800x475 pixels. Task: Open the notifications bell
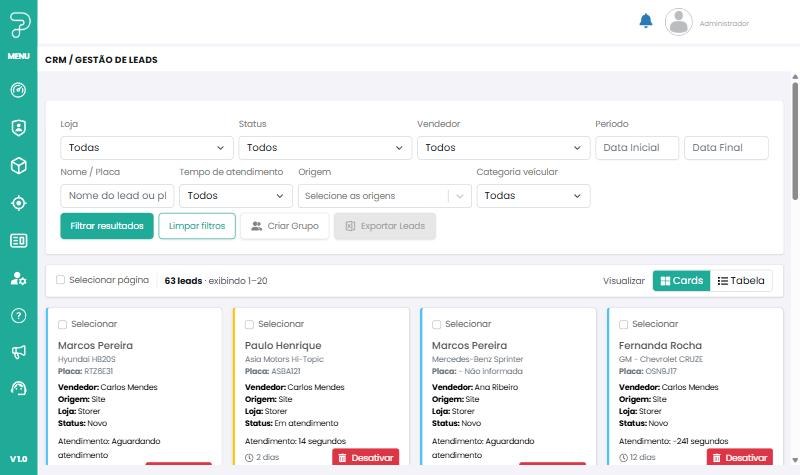[646, 21]
